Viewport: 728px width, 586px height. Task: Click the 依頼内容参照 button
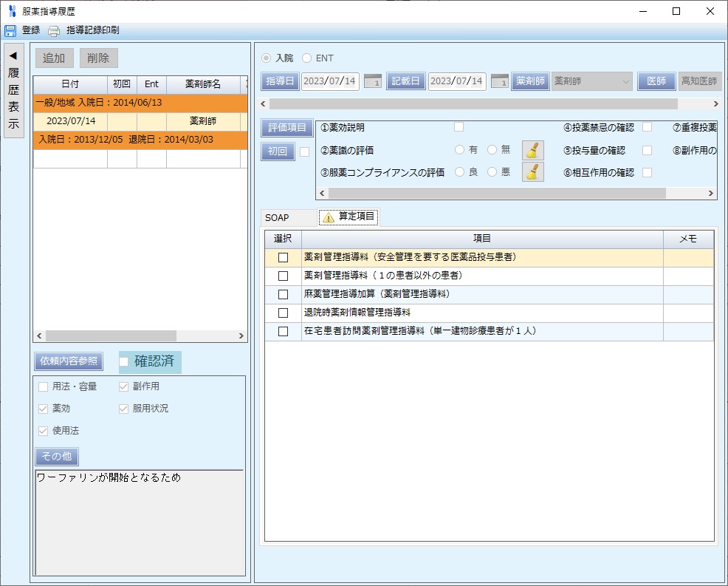pyautogui.click(x=69, y=361)
